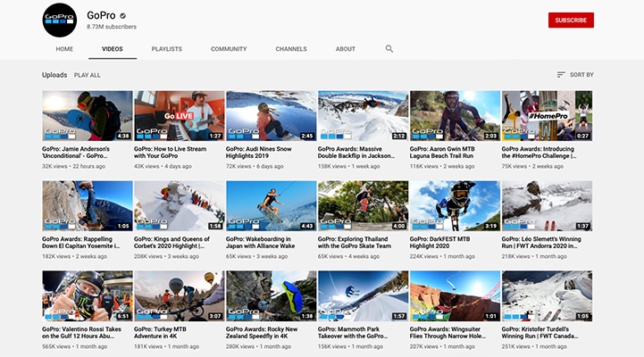This screenshot has width=644, height=357.
Task: Click the GoPro channel avatar logo
Action: 60,20
